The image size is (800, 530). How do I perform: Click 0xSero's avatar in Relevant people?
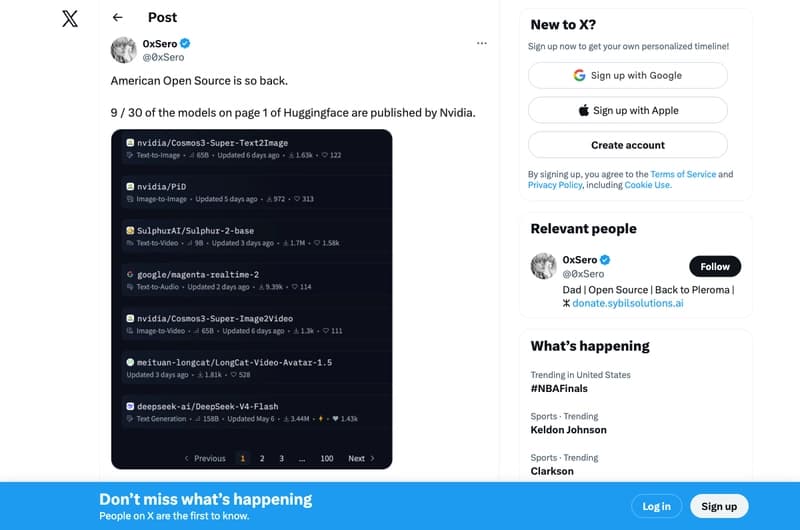pyautogui.click(x=543, y=266)
